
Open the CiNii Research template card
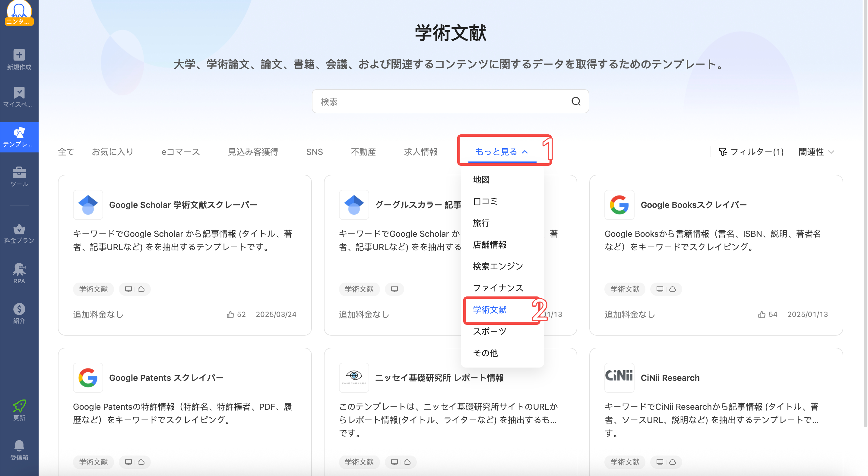pyautogui.click(x=670, y=378)
